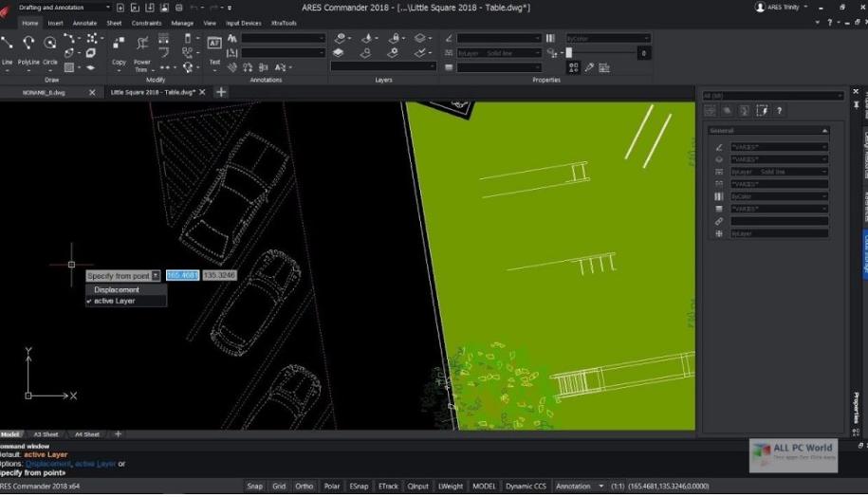868x497 pixels.
Task: Select the PolyLine tool
Action: 28,48
